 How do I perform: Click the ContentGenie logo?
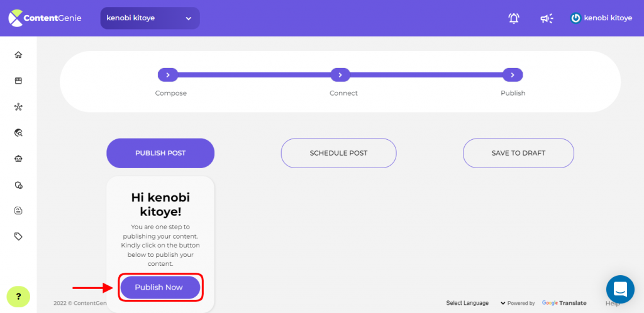[x=45, y=18]
